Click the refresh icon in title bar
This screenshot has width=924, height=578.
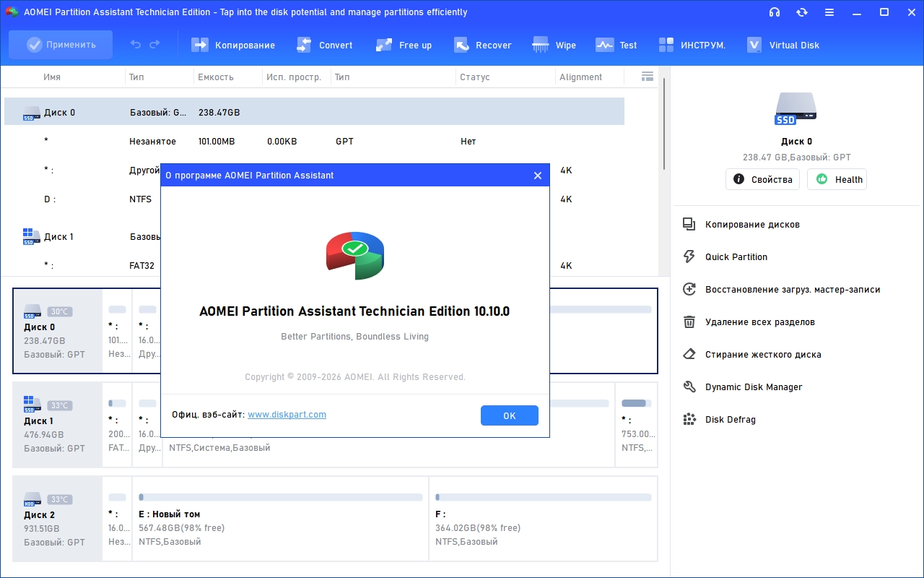[802, 12]
